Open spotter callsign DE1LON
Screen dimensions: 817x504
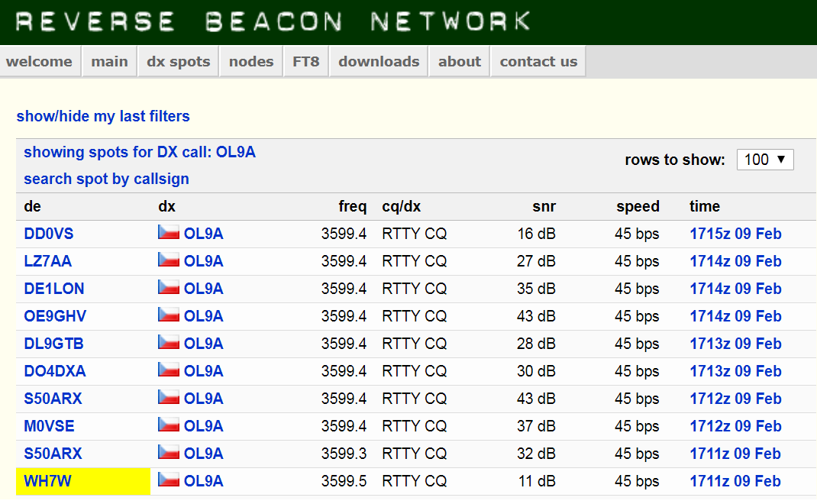[x=53, y=289]
